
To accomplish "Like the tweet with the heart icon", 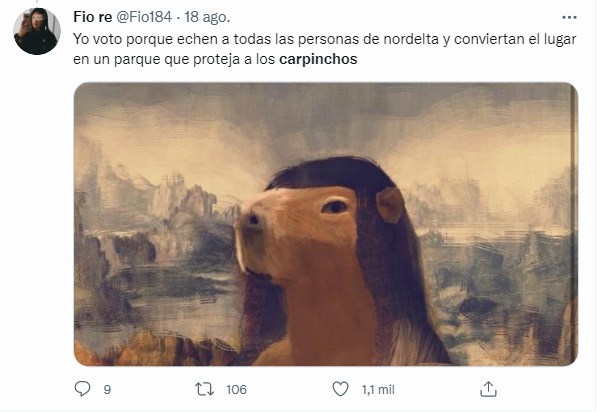I will [x=340, y=389].
